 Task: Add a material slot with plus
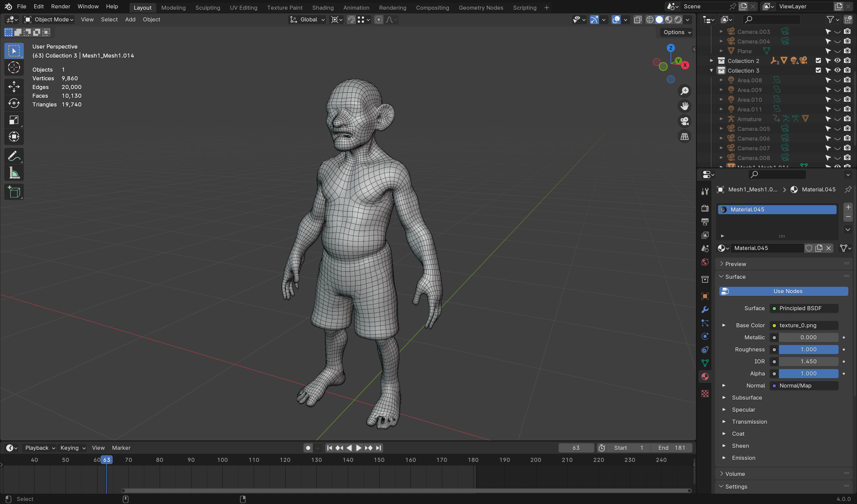848,207
